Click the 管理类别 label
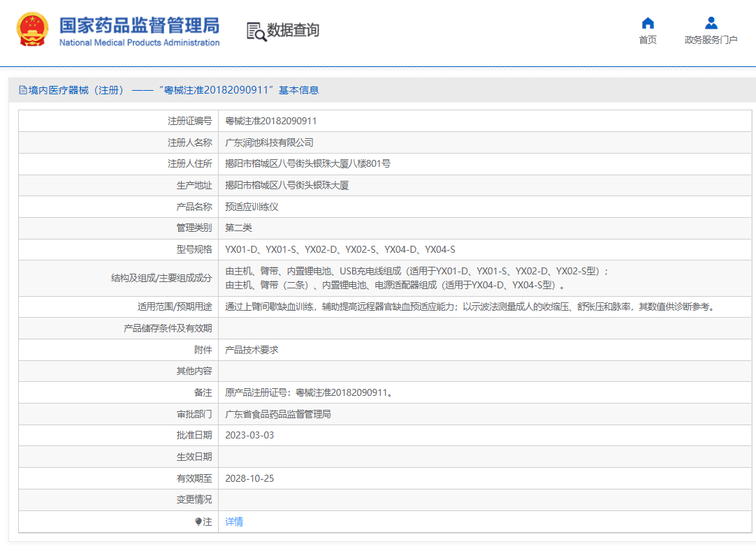This screenshot has width=756, height=546. 194,228
